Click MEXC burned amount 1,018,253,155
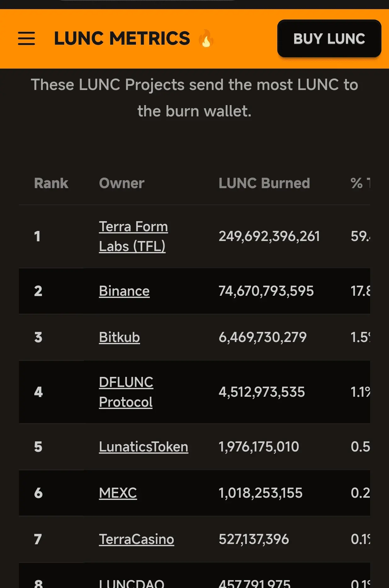Image resolution: width=389 pixels, height=588 pixels. [261, 493]
